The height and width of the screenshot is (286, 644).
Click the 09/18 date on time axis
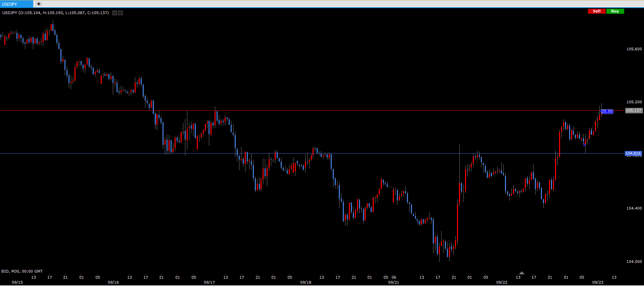306,282
